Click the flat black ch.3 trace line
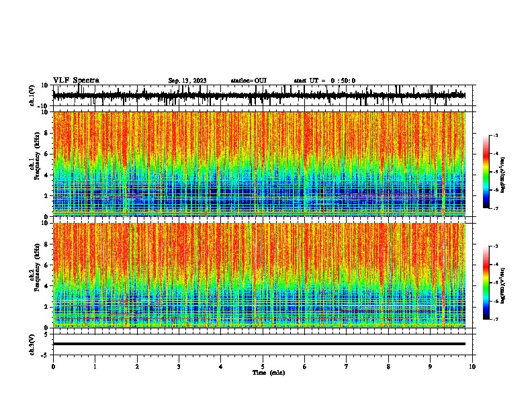The height and width of the screenshot is (411, 532). [x=259, y=344]
